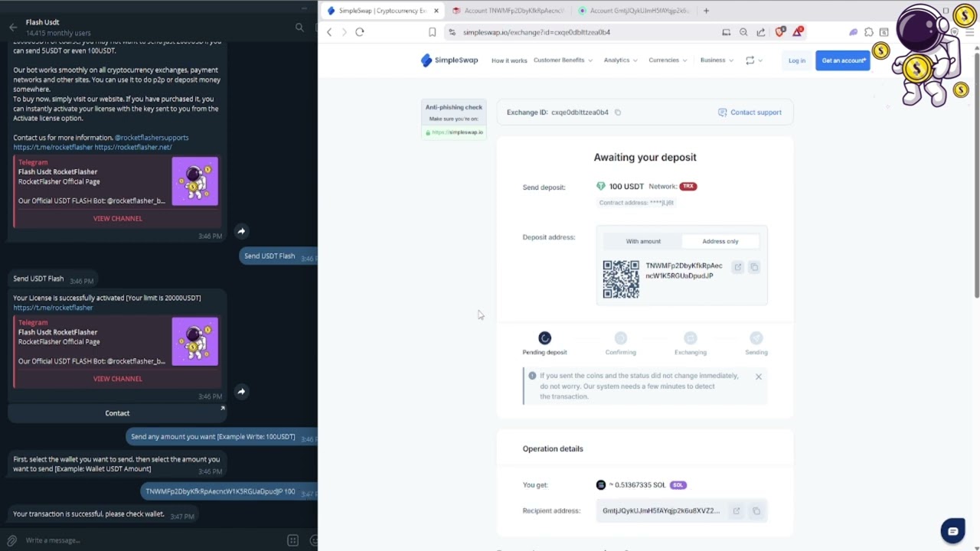Image resolution: width=980 pixels, height=551 pixels.
Task: Forward the license activated message
Action: pos(241,392)
